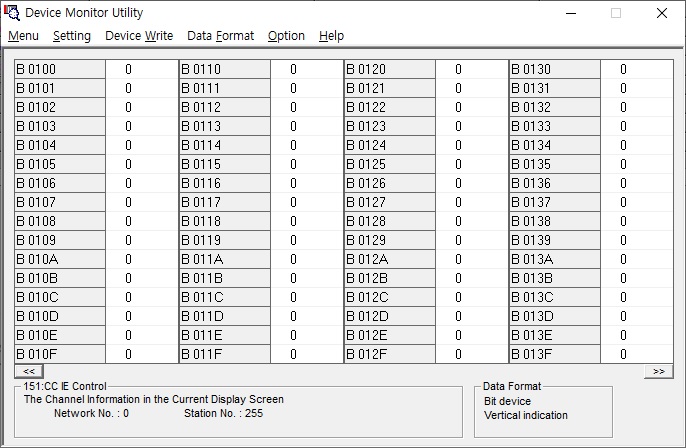Select device cell B 0110
Viewport: 686px width, 448px height.
pyautogui.click(x=225, y=69)
